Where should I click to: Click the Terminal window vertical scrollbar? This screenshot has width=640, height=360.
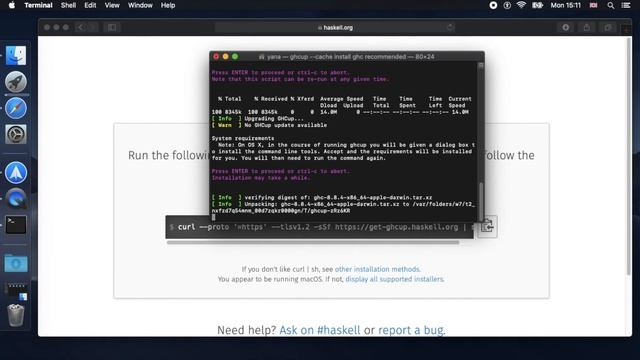(481, 202)
